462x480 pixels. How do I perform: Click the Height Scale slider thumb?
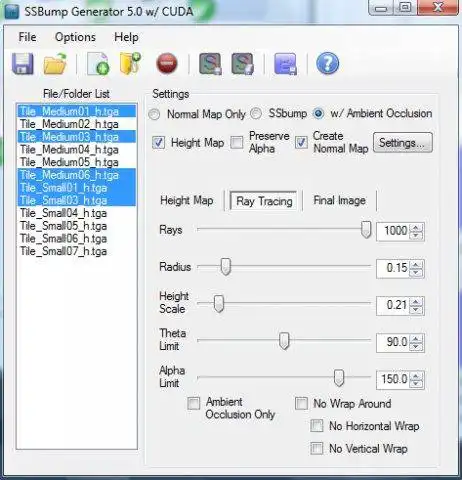219,304
